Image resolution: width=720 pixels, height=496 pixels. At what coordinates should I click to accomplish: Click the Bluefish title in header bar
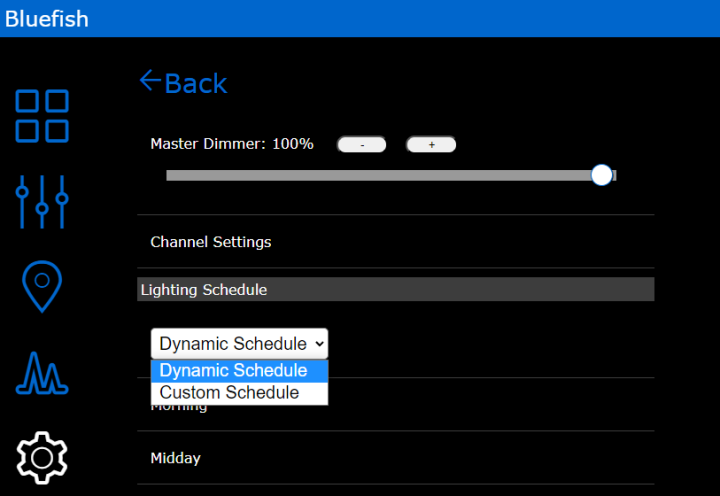(47, 19)
